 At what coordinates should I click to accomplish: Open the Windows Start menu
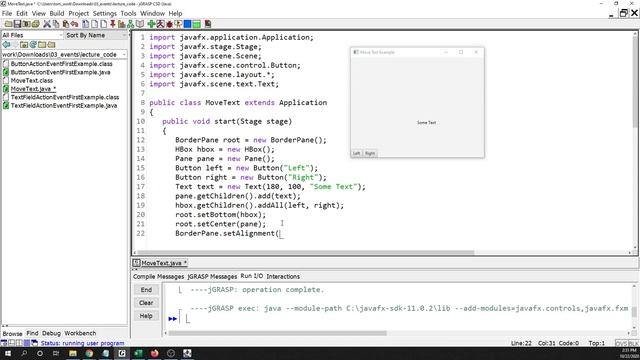click(7, 353)
